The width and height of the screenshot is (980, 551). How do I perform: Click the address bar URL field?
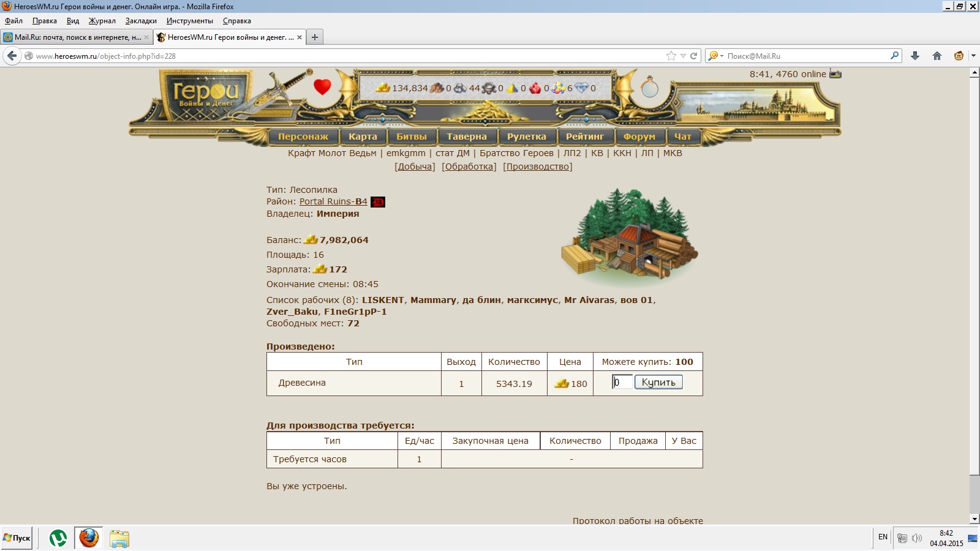coord(349,56)
